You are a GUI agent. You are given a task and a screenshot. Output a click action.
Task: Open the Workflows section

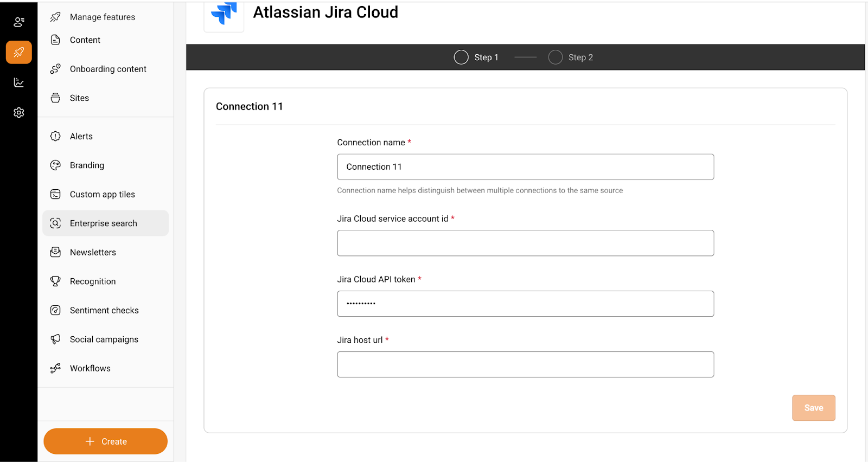(90, 368)
